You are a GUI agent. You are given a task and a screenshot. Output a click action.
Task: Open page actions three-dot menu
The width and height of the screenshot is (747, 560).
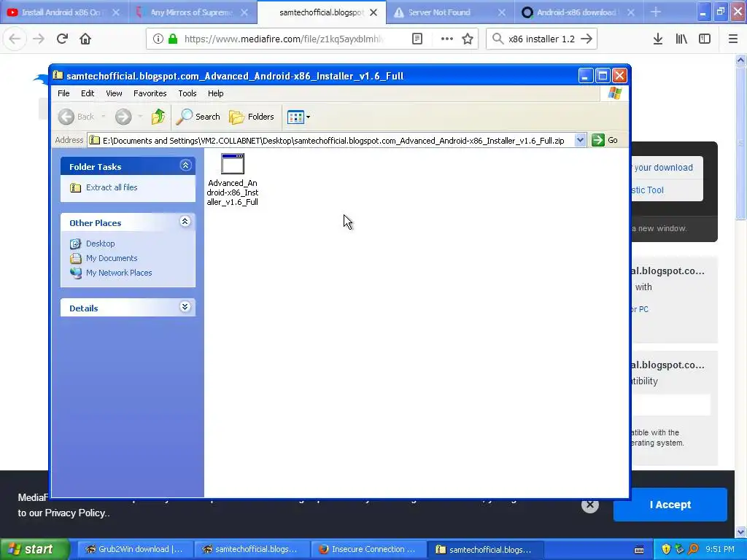pos(447,39)
